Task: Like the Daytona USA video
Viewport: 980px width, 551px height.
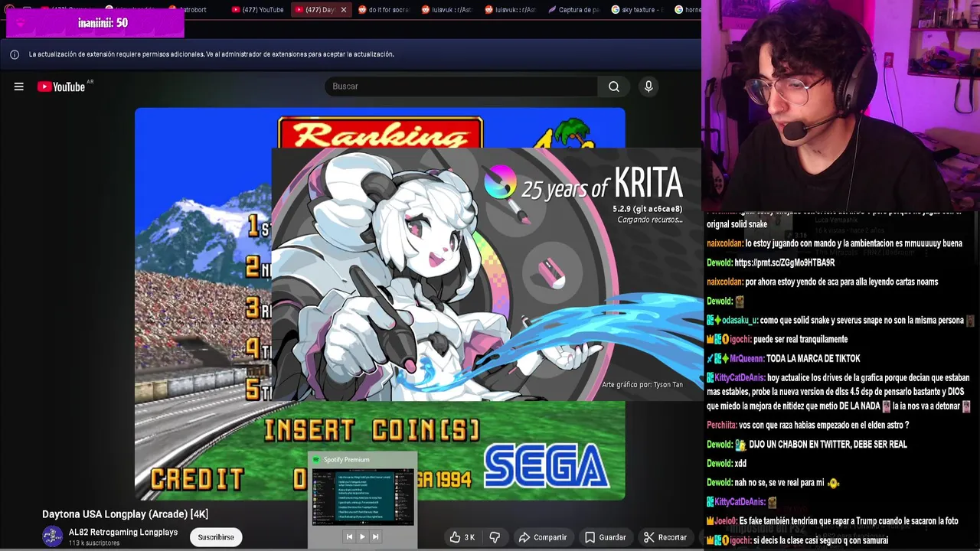Action: 462,537
